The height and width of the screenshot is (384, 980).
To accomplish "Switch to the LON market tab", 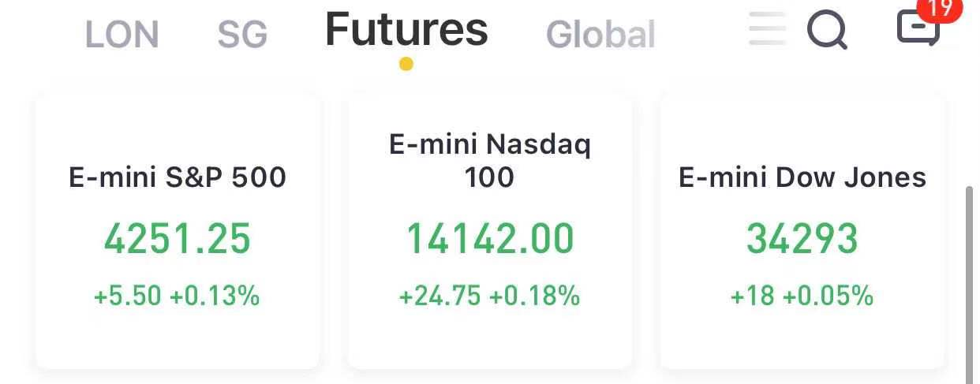I will click(122, 35).
